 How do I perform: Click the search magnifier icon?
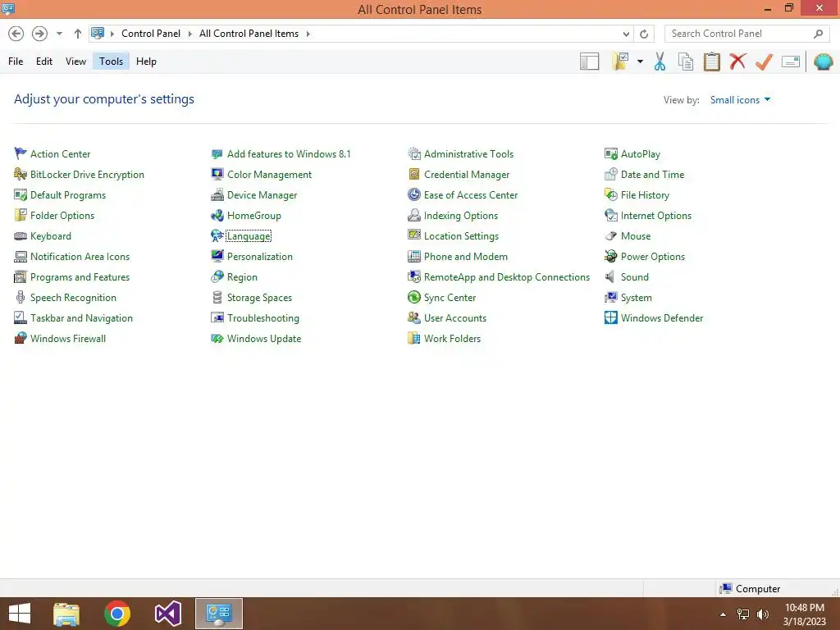(x=818, y=34)
